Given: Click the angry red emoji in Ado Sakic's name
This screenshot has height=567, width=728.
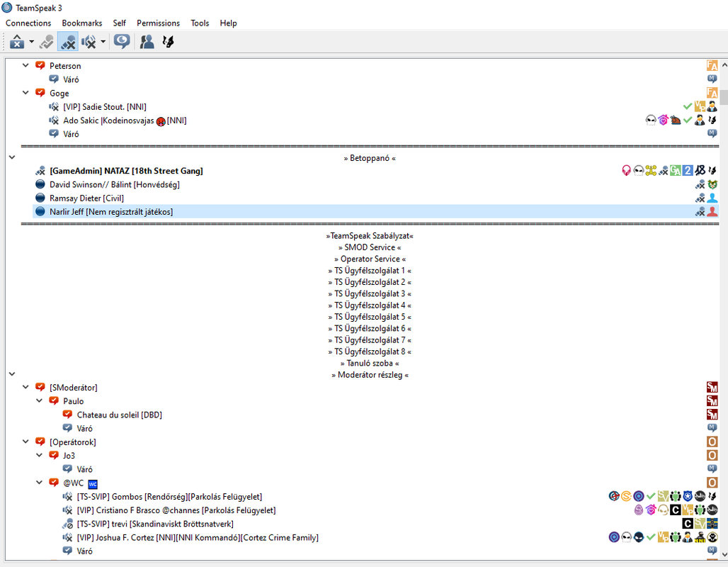Looking at the screenshot, I should 161,122.
